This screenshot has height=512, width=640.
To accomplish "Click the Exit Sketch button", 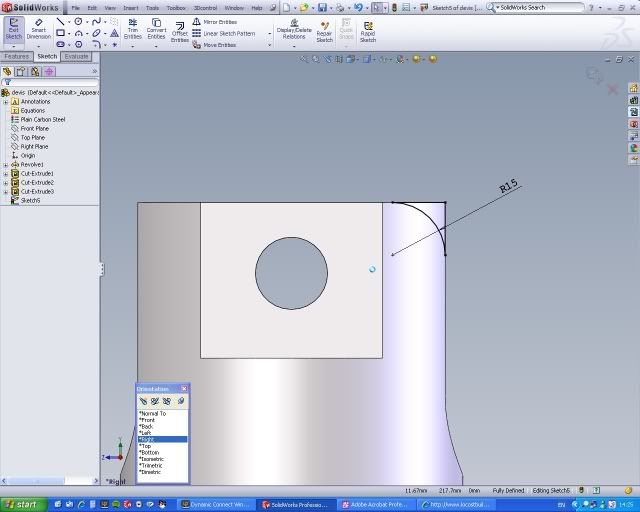I will 14,30.
